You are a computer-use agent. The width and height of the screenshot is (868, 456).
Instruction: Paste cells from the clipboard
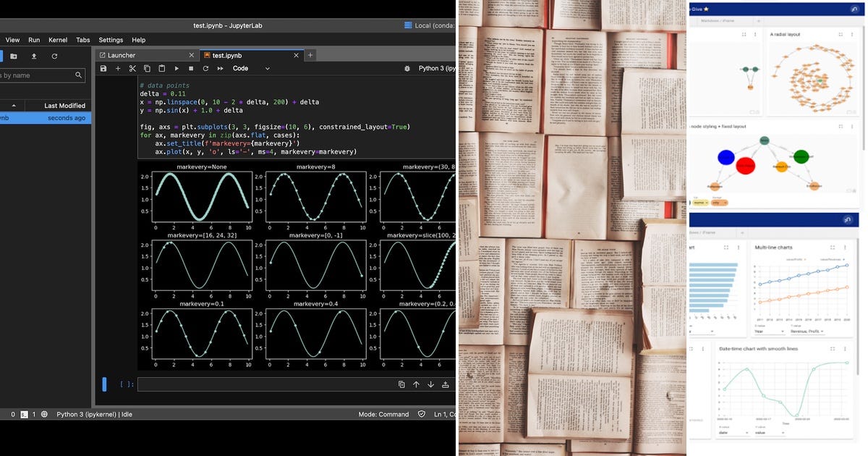[162, 68]
